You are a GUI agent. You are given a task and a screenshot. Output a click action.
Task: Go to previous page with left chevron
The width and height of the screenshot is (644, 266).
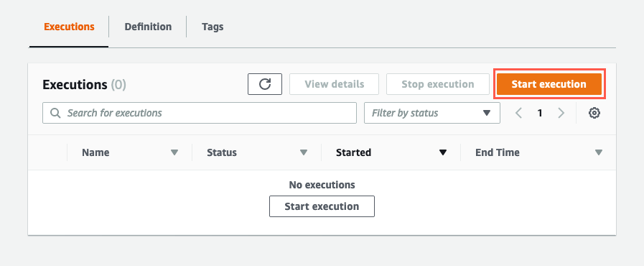click(x=519, y=113)
